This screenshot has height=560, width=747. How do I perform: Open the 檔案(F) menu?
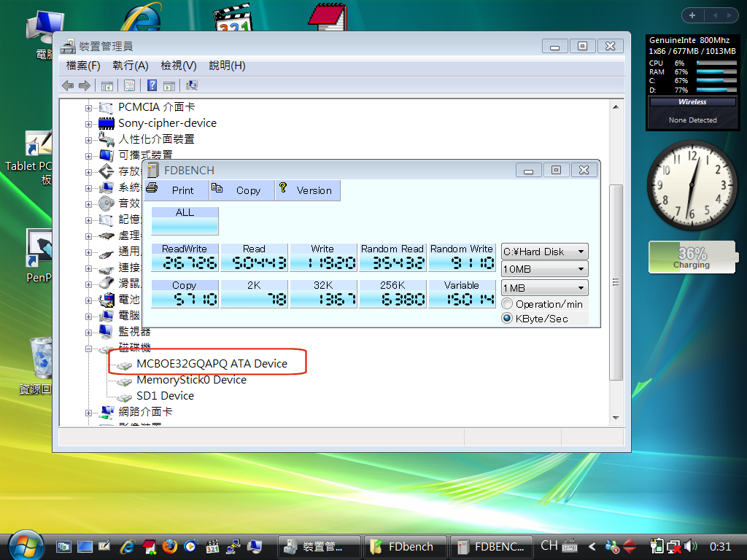83,66
